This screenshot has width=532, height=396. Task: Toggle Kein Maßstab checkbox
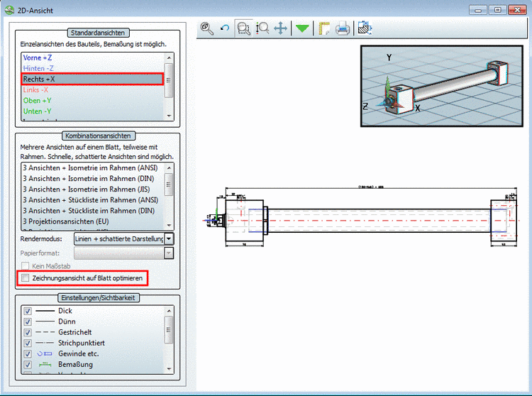[25, 266]
